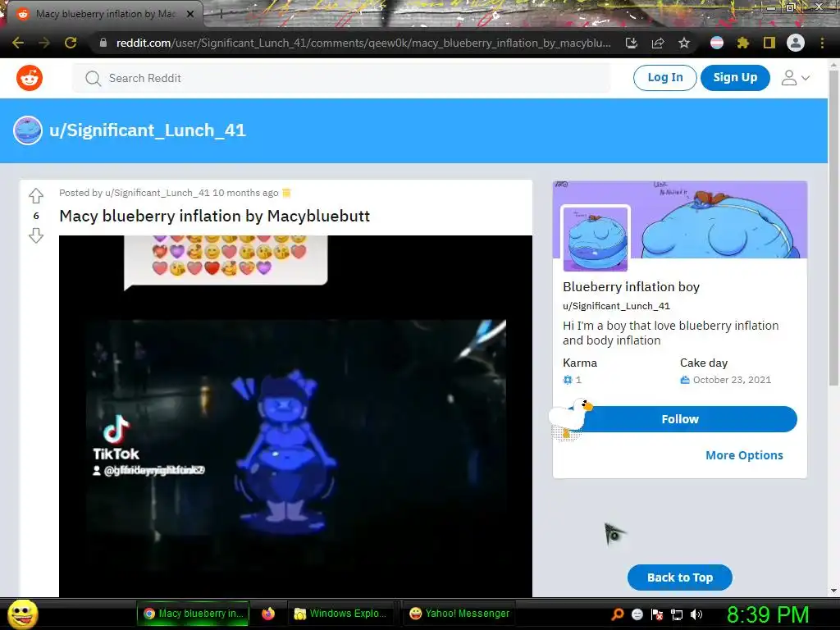This screenshot has width=840, height=630.
Task: Reload the page with the refresh icon
Action: [x=71, y=43]
